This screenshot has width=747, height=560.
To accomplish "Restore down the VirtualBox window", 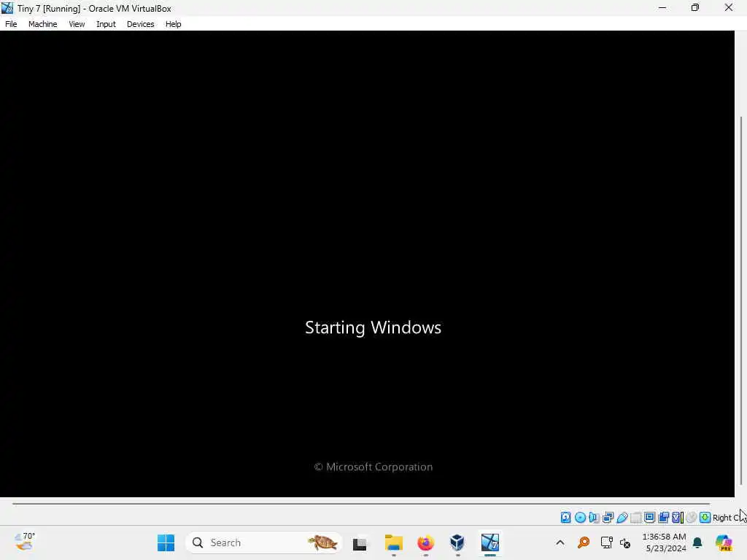I will (695, 7).
